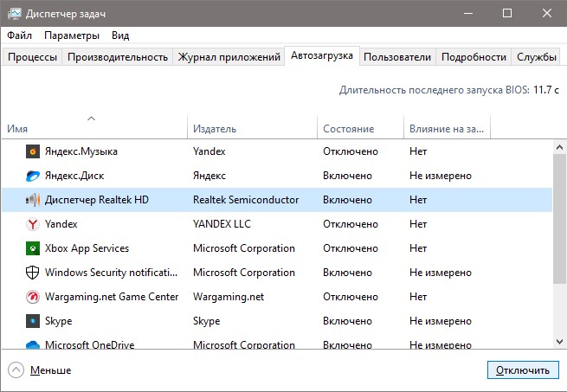Click the BIOS time value 11.7 с
Viewport: 567px width, 392px height.
pos(546,90)
